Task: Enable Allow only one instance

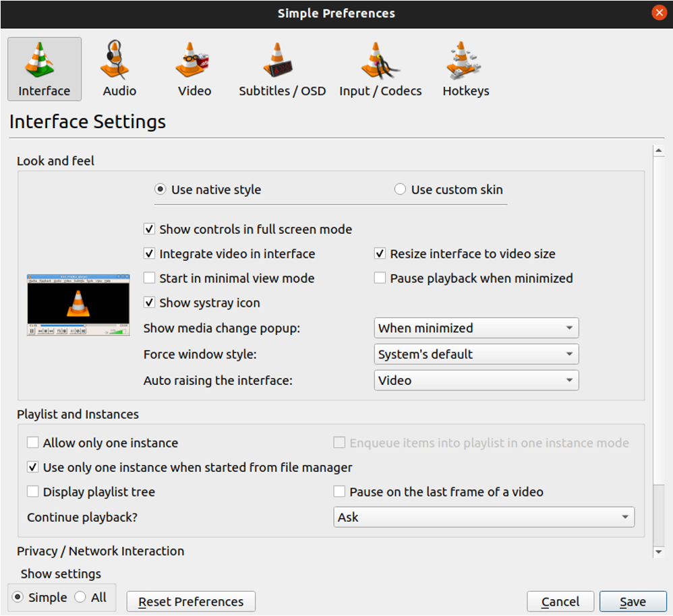Action: 32,442
